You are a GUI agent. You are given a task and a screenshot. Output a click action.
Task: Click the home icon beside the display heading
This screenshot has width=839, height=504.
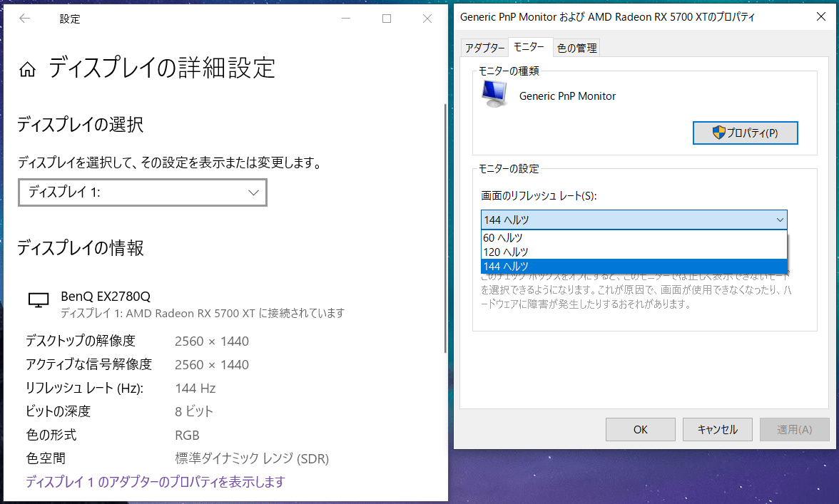[x=27, y=69]
